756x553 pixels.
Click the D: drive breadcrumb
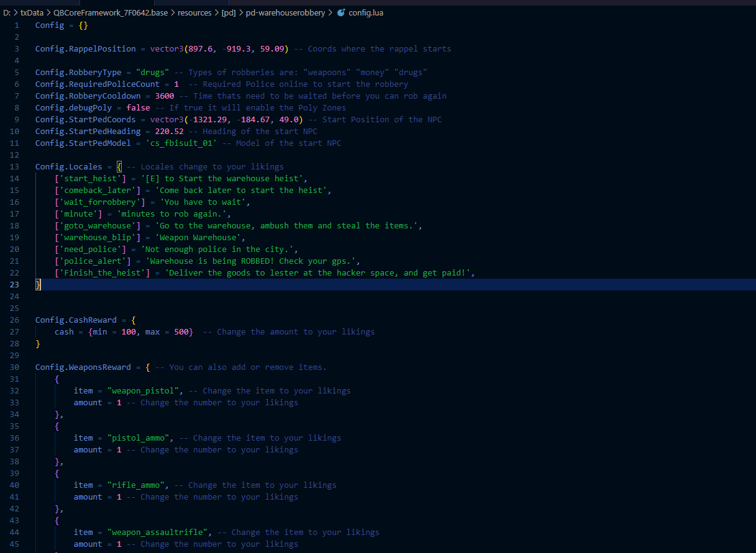(x=7, y=13)
